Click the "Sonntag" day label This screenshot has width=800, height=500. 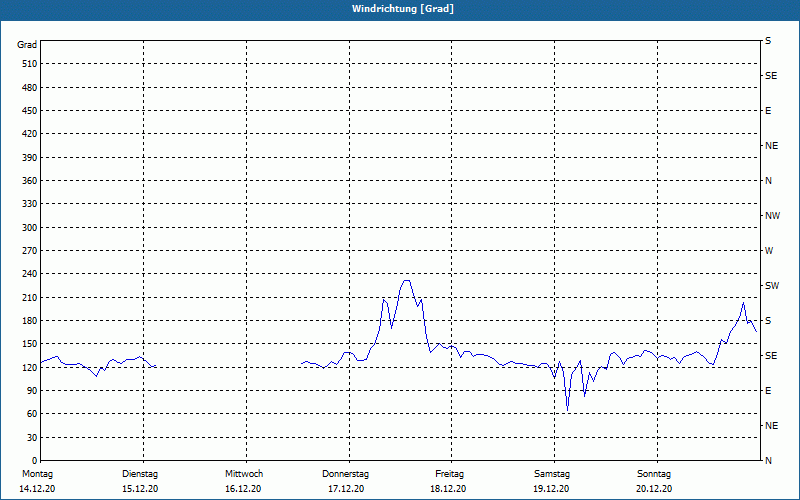coord(654,474)
